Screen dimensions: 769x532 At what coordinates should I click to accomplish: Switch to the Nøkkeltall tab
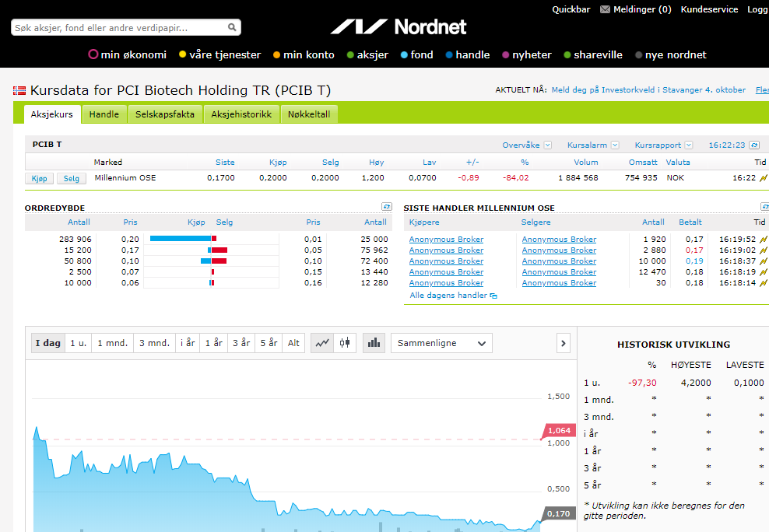click(x=309, y=114)
